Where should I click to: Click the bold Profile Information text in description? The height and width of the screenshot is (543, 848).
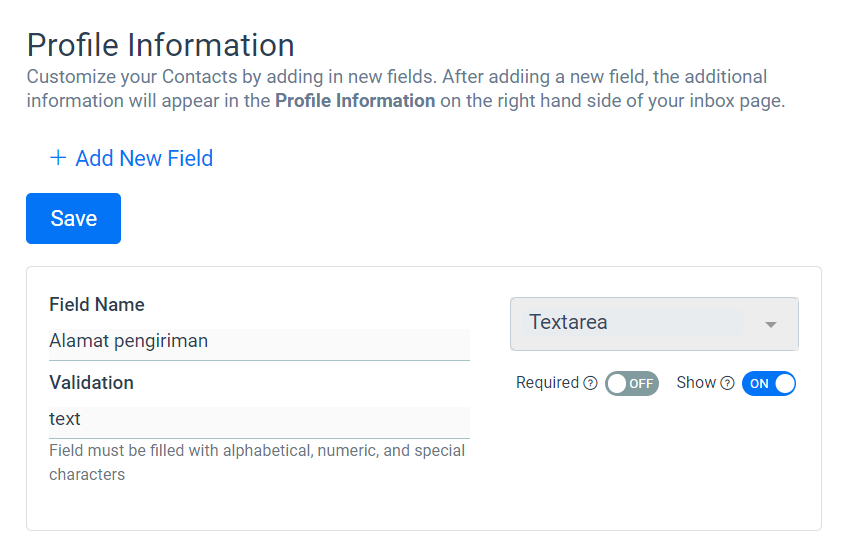(355, 101)
